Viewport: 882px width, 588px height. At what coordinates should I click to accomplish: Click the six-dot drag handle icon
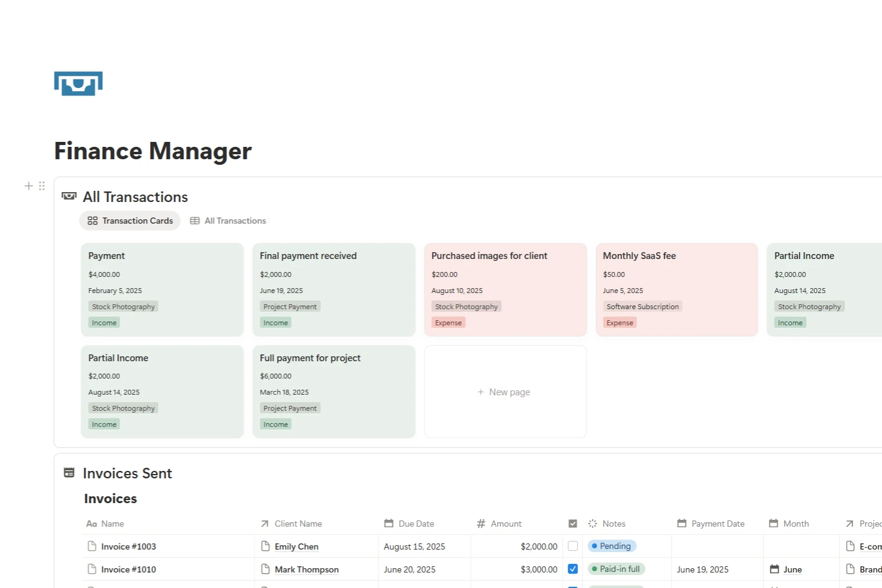click(x=42, y=186)
